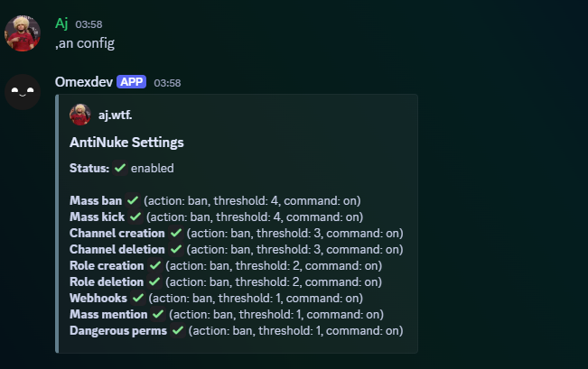Click the 'Mass kick' label
Screen dimensions: 588x369
(98, 217)
